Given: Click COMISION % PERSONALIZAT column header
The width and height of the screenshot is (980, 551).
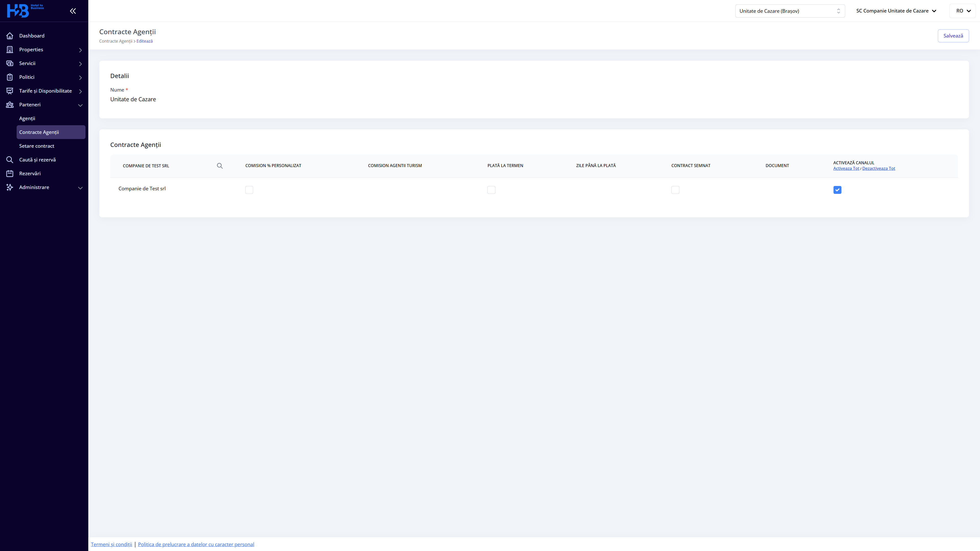Looking at the screenshot, I should point(273,165).
